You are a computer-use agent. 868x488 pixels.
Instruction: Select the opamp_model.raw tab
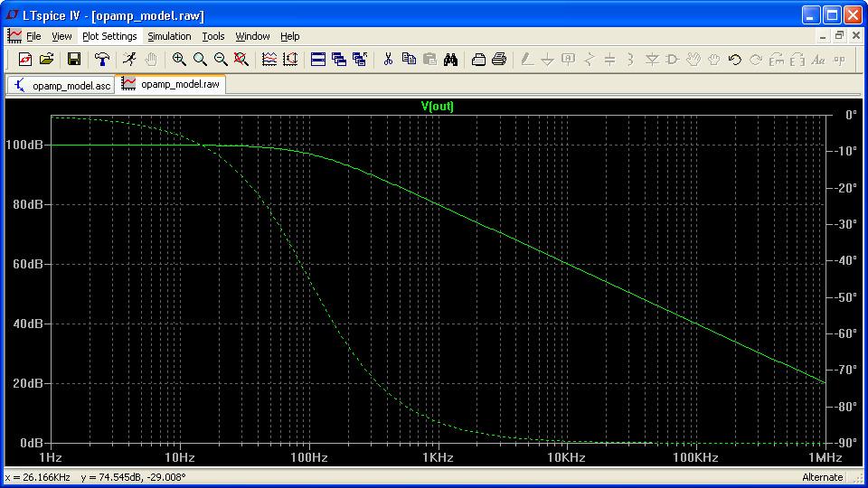171,84
